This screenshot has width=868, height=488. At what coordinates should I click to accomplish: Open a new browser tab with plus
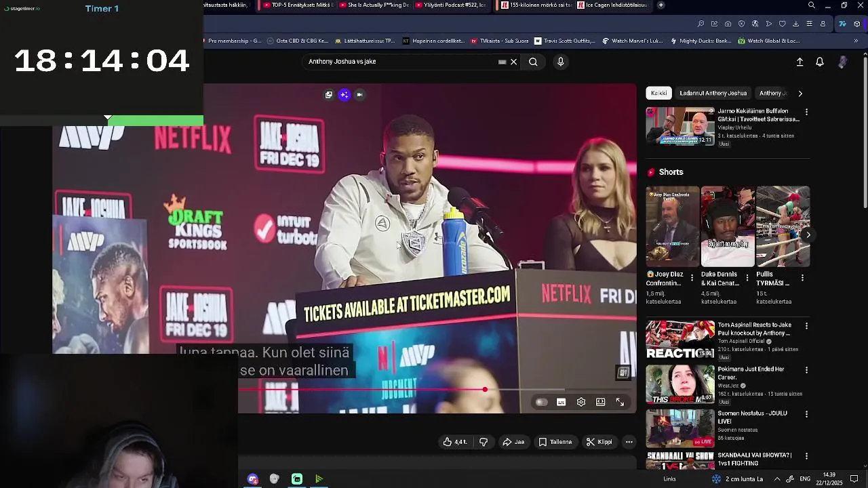coord(660,5)
